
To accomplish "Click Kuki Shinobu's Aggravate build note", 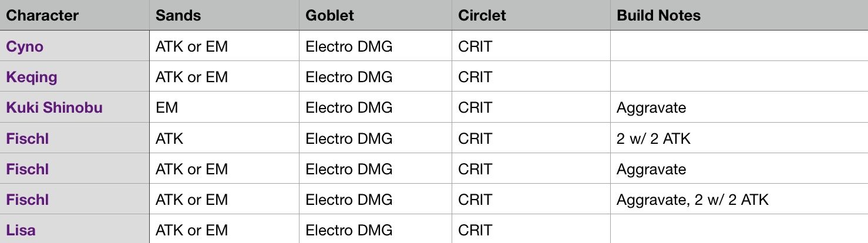I will 651,107.
